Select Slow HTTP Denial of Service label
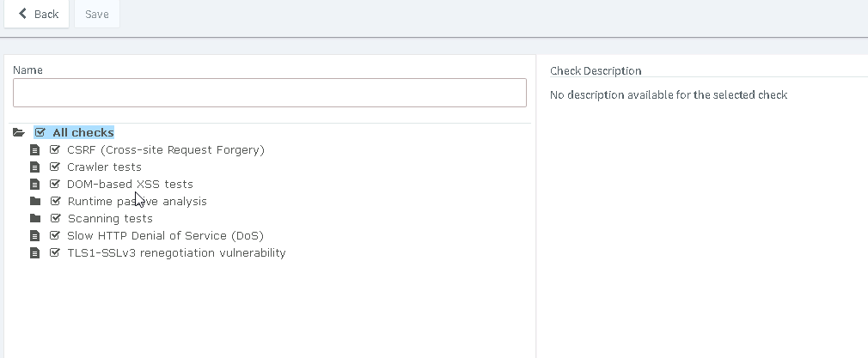 coord(165,236)
